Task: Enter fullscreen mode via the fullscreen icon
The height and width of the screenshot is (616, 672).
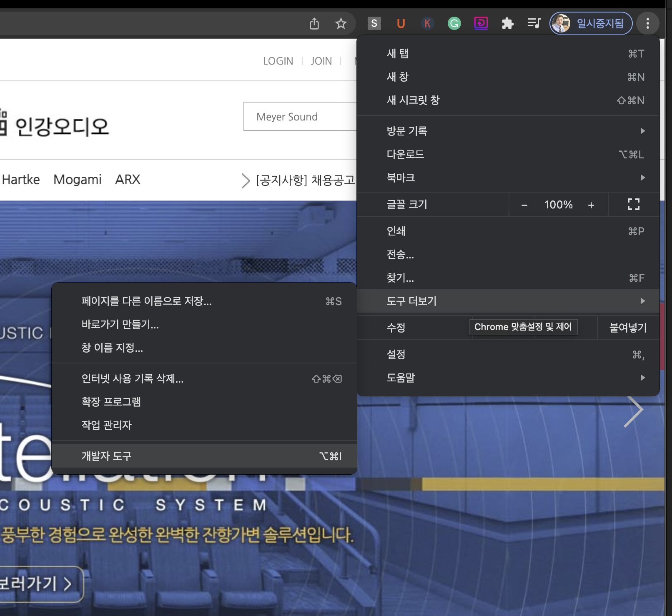Action: [634, 204]
